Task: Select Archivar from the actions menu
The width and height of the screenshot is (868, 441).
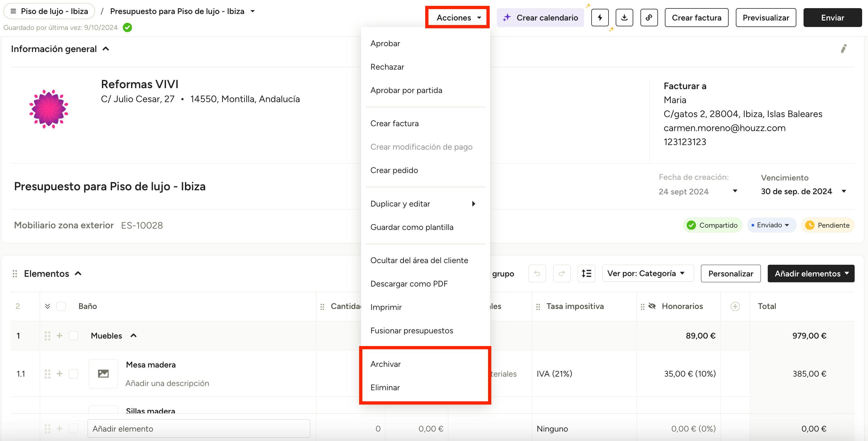Action: coord(425,364)
